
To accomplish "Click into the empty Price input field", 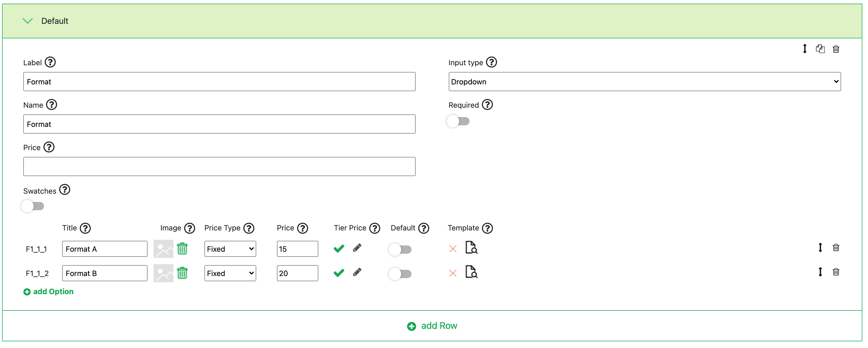I will click(x=219, y=166).
